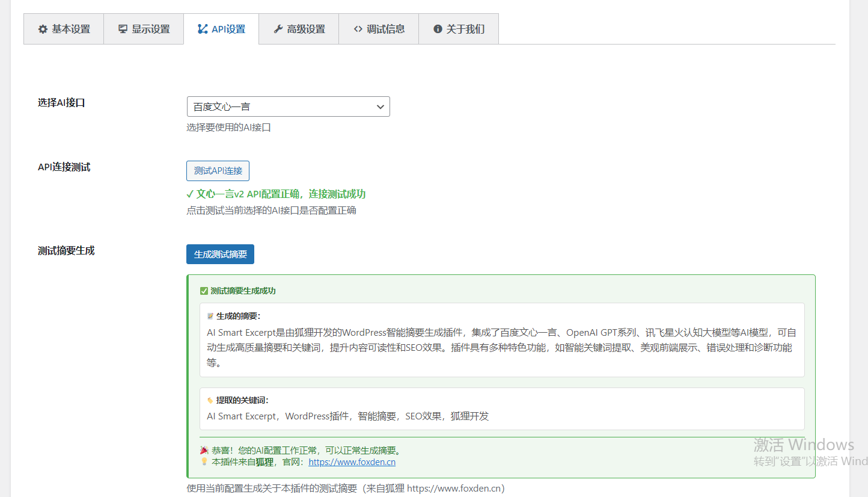868x497 pixels.
Task: Click the 生成测试摘要 button
Action: 220,254
